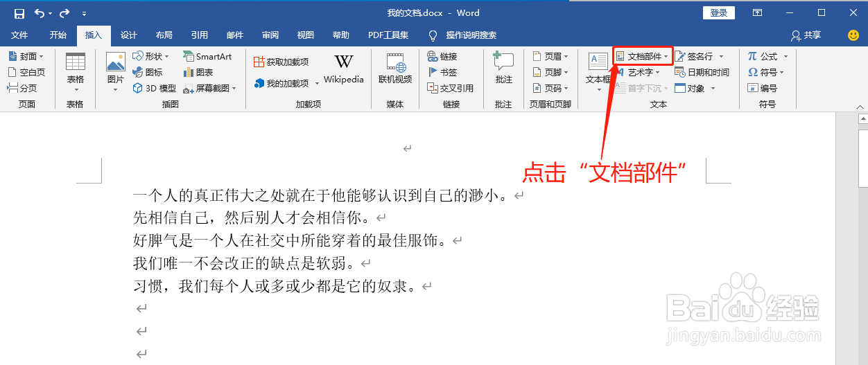Insert a 空白页 blank page
The height and width of the screenshot is (365, 868).
pos(26,72)
